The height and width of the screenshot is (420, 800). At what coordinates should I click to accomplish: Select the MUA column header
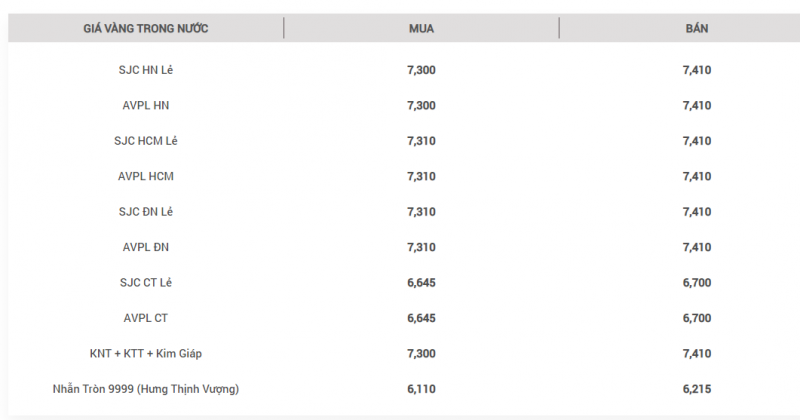(x=421, y=29)
